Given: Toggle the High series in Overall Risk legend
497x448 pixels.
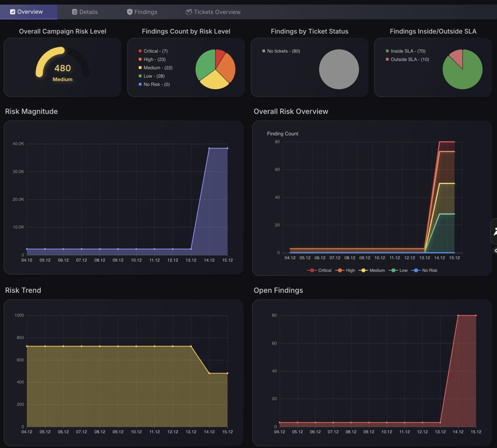Looking at the screenshot, I should [x=345, y=270].
